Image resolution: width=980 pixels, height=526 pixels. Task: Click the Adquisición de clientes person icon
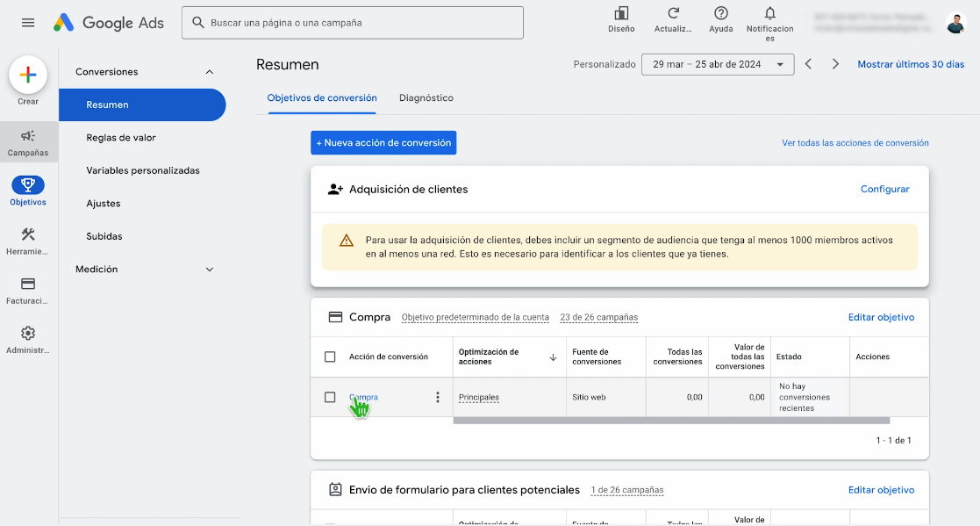click(336, 189)
